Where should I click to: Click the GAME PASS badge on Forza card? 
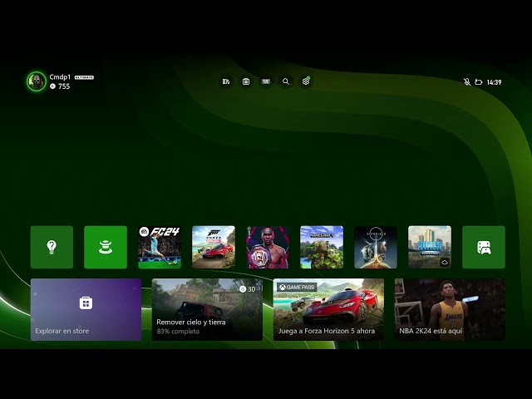pos(297,288)
